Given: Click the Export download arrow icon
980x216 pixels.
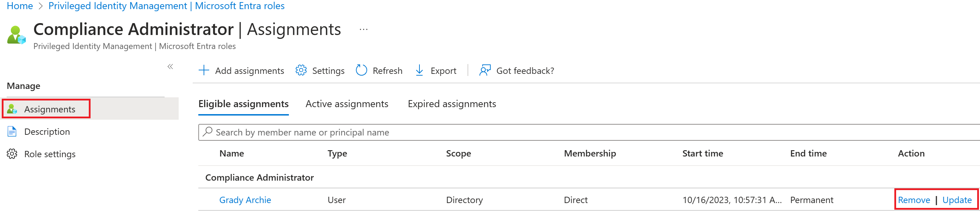Looking at the screenshot, I should coord(419,71).
